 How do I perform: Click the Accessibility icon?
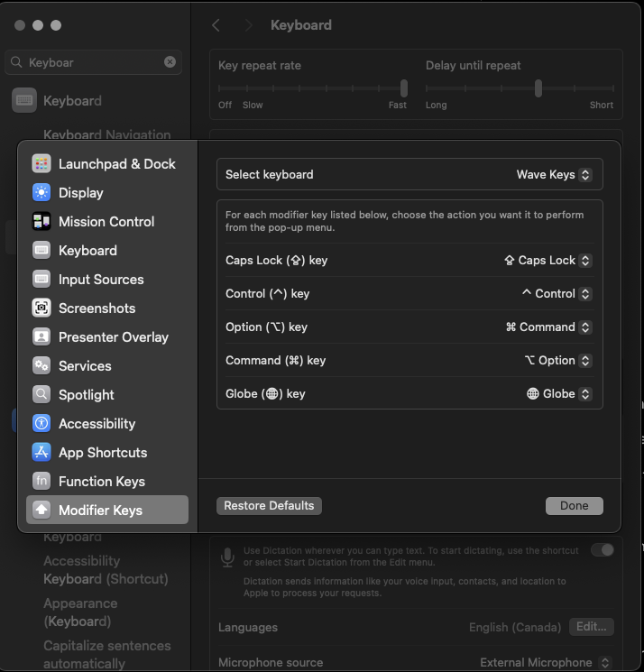(x=41, y=423)
